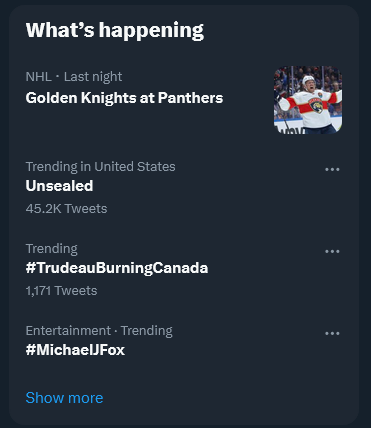
Task: Click the player's white helmet in thumbnail
Action: point(308,80)
